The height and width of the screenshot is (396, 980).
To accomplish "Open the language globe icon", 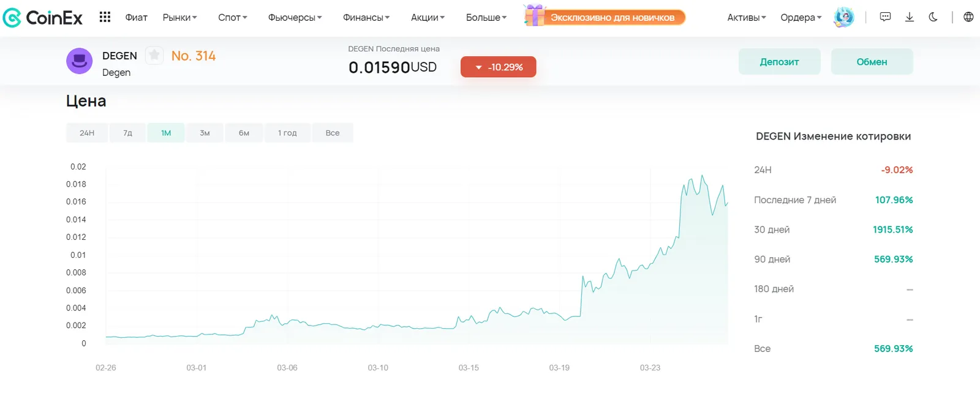I will [x=968, y=17].
